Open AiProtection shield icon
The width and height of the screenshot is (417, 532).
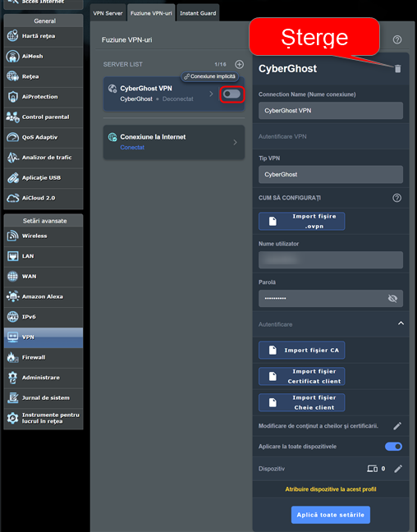click(12, 97)
